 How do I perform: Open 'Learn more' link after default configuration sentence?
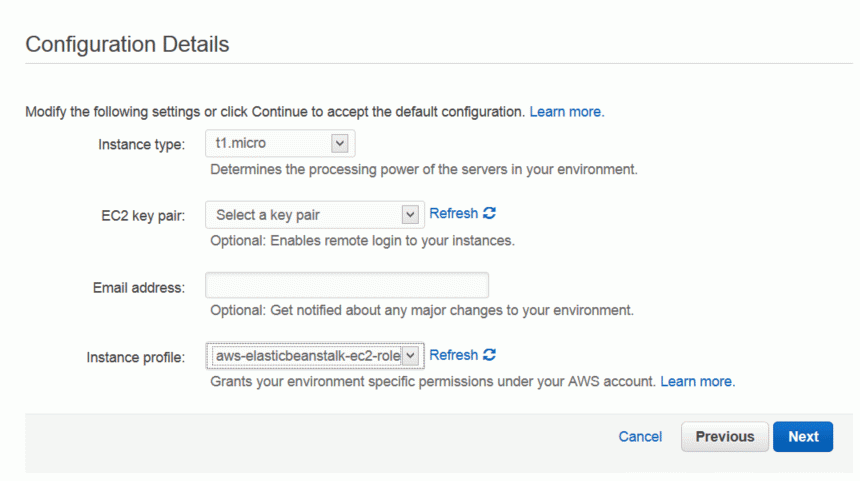tap(567, 112)
